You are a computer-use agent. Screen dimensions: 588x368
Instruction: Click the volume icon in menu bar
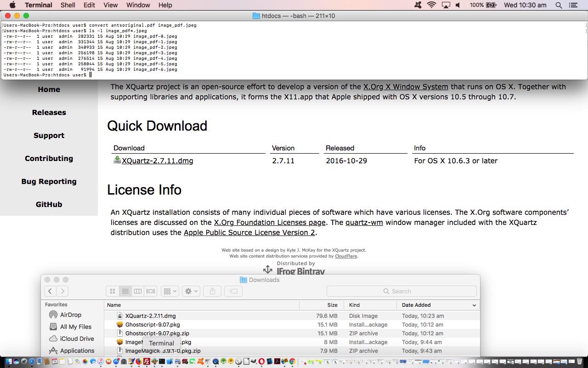coord(458,5)
